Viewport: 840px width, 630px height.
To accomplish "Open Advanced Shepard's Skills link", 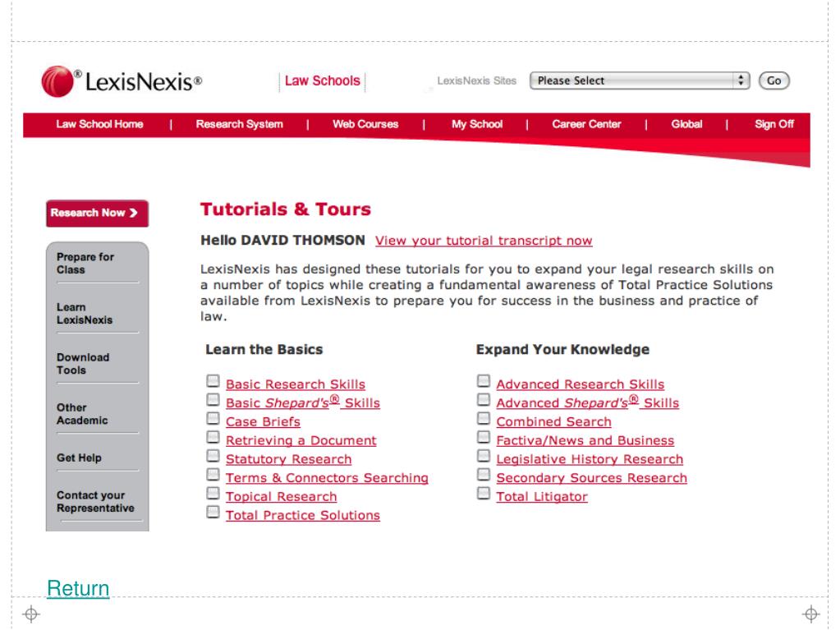I will coord(587,402).
